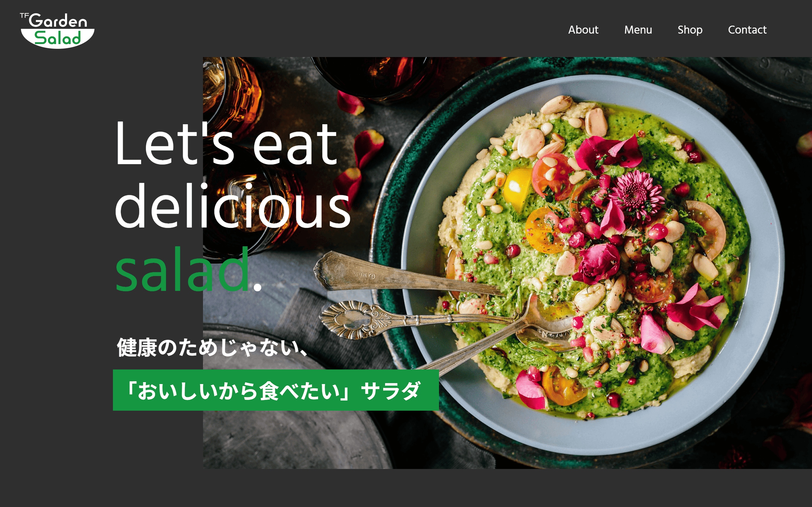Go to the Menu nav item
812x507 pixels.
(638, 30)
